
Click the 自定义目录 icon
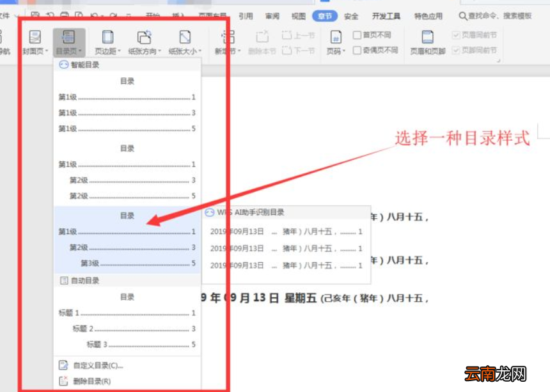pos(63,365)
